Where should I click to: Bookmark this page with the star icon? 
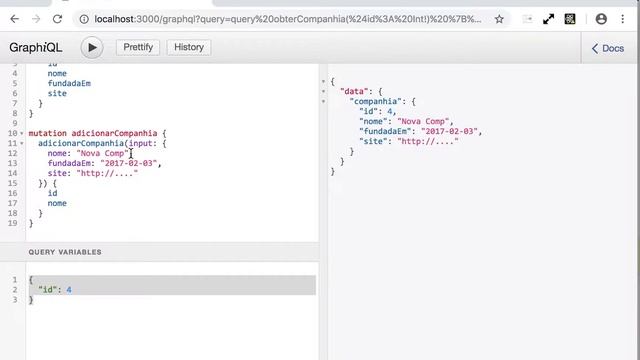499,19
